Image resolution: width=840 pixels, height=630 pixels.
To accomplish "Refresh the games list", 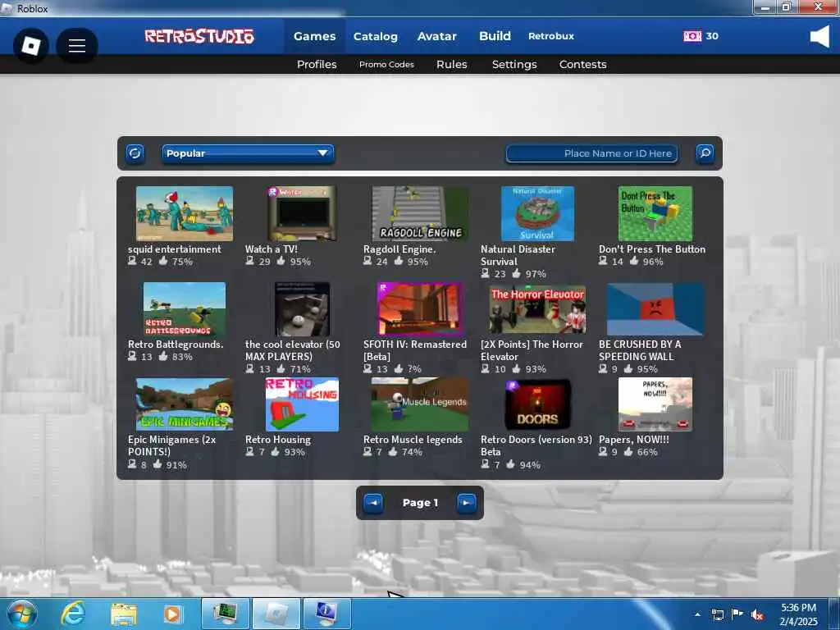I will coord(135,153).
